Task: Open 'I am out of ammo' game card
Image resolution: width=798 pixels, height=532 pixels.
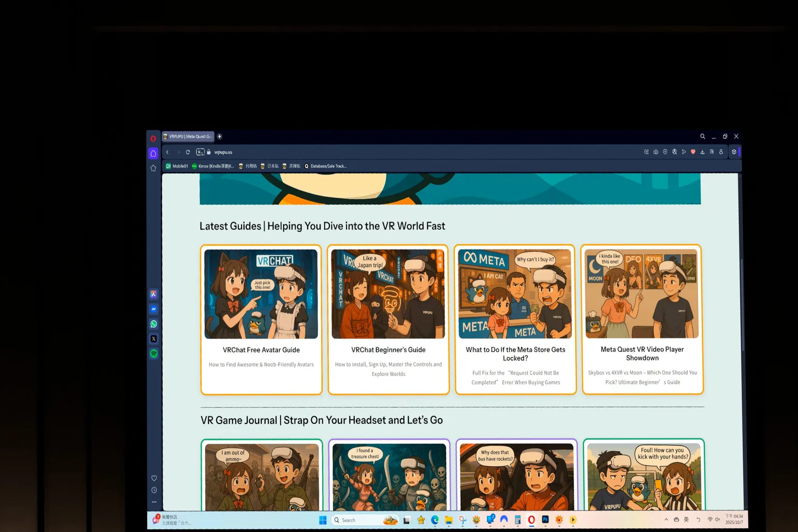Action: pyautogui.click(x=261, y=476)
